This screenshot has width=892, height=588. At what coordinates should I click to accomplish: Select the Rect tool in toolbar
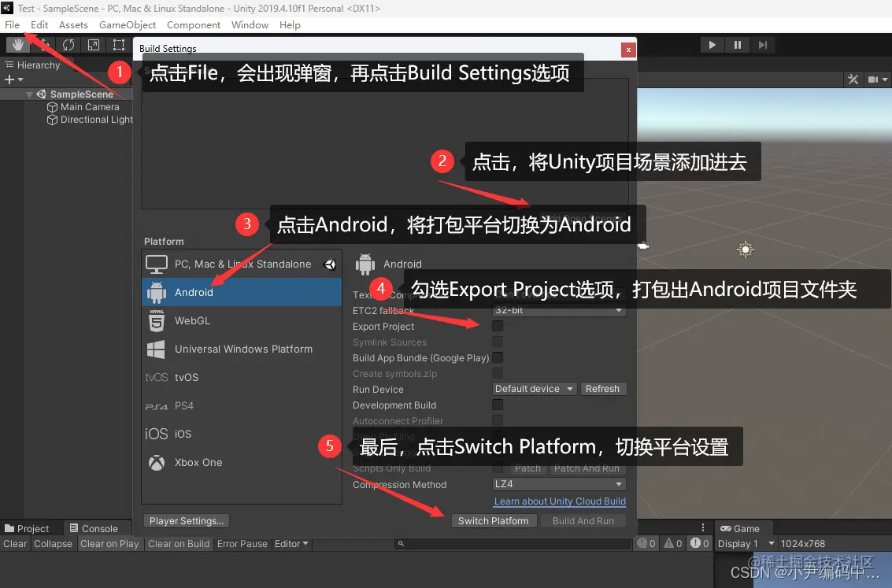click(x=118, y=44)
